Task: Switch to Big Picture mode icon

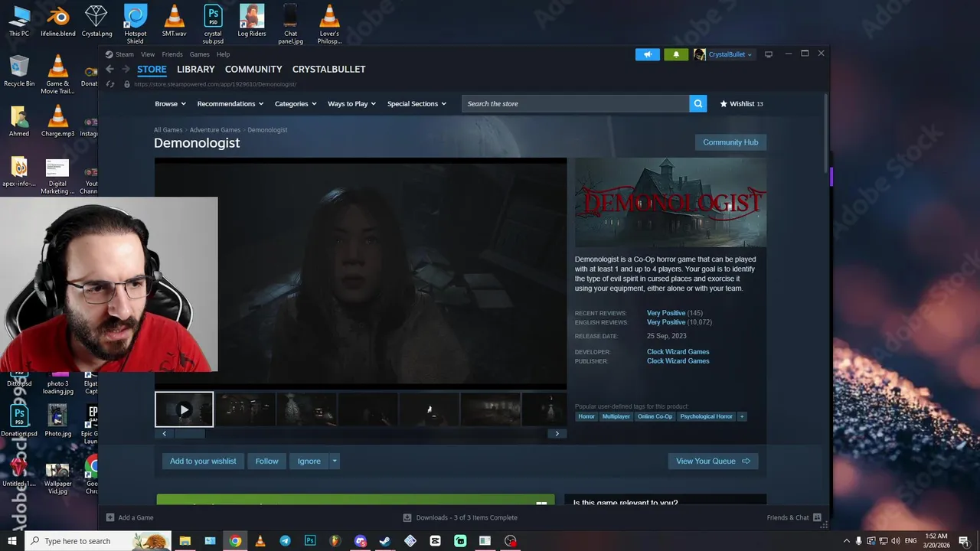Action: (x=769, y=54)
